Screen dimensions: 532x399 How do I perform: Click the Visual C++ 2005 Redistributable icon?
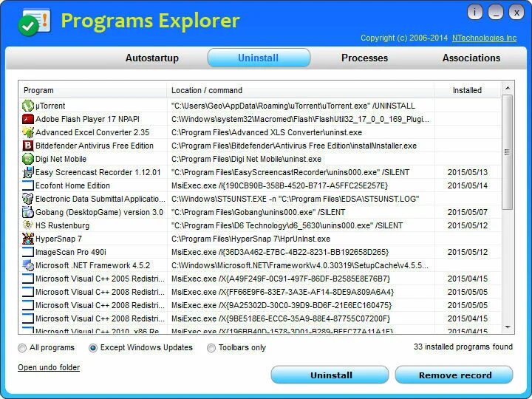[28, 279]
